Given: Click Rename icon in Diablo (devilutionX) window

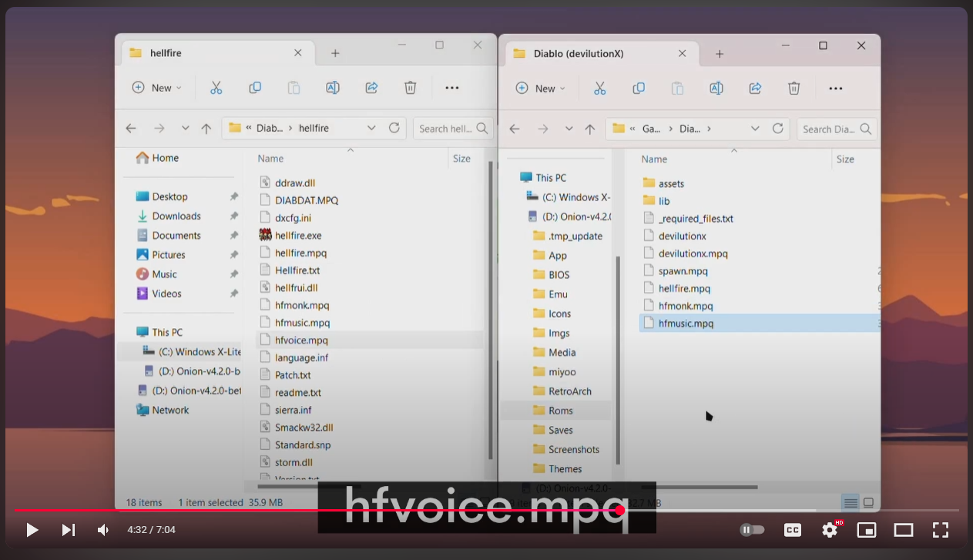Looking at the screenshot, I should point(716,89).
